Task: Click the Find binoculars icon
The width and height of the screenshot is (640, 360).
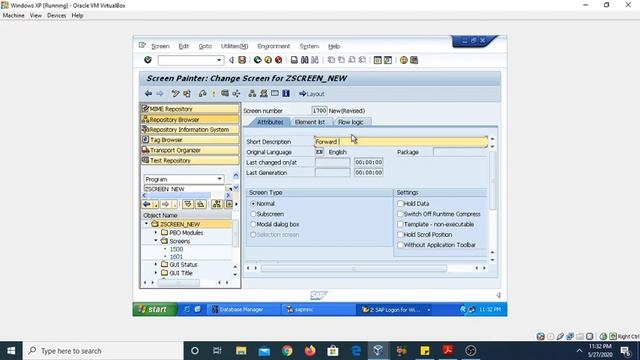Action: pos(304,60)
